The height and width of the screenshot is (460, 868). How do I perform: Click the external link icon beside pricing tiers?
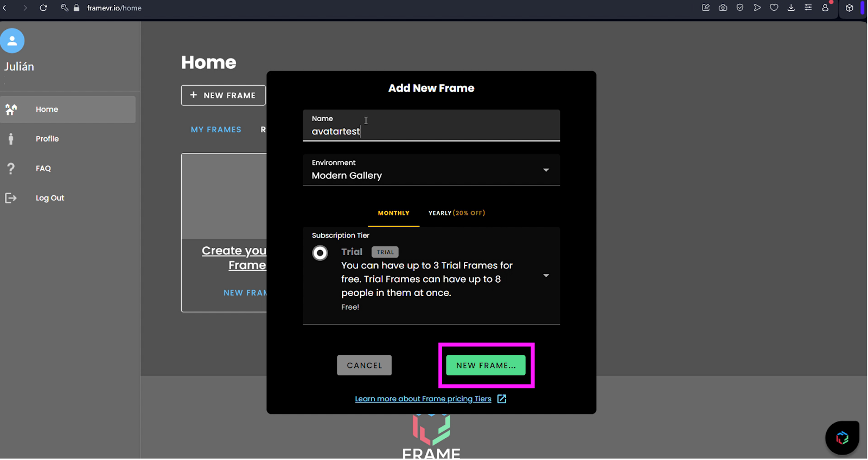(x=502, y=399)
